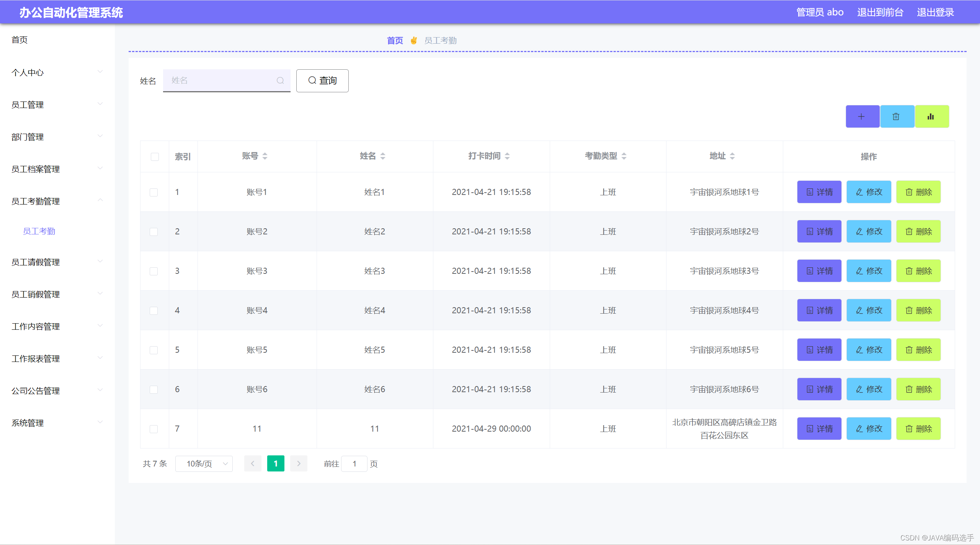This screenshot has height=545, width=980.
Task: Focus the 前往 page number input
Action: click(354, 463)
